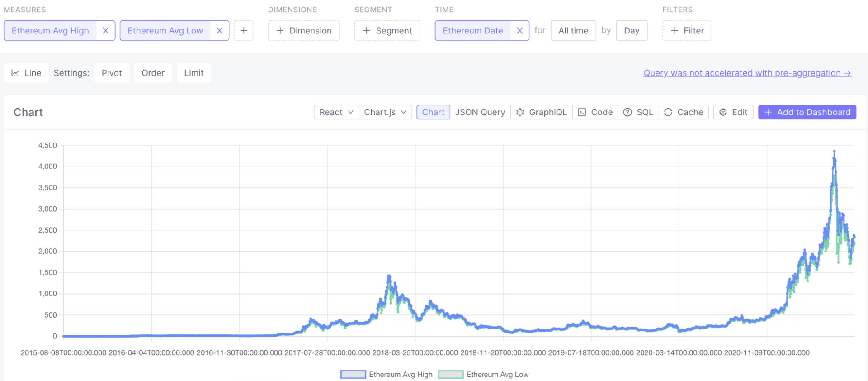Remove the Ethereum Avg Low measure

[x=219, y=31]
